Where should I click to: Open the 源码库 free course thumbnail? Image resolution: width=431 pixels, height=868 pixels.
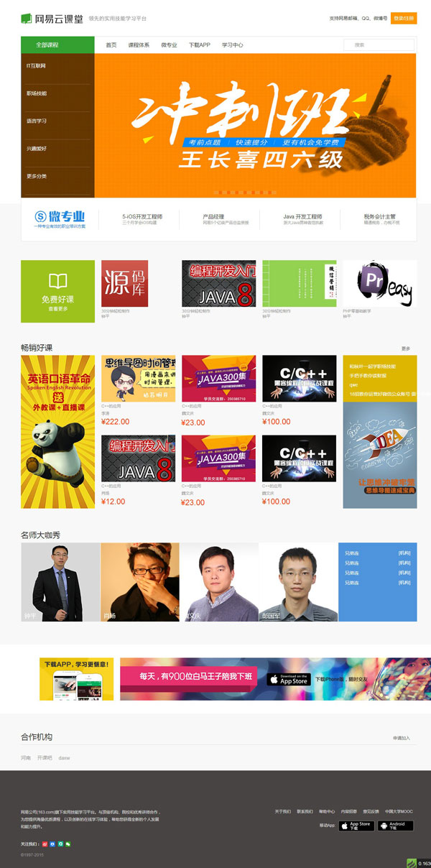[x=125, y=284]
